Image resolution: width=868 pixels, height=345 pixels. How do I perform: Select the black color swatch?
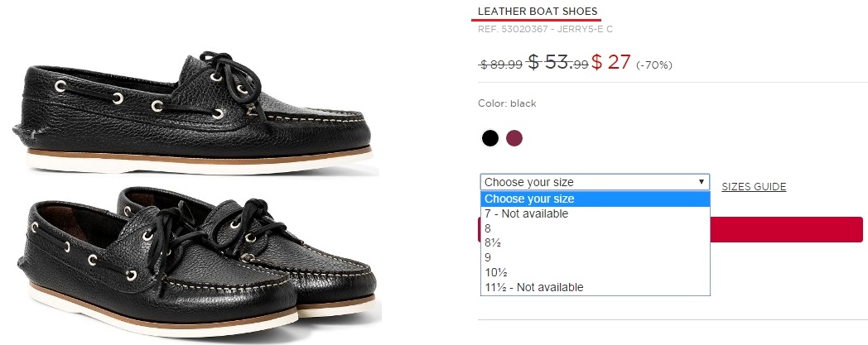pyautogui.click(x=490, y=138)
